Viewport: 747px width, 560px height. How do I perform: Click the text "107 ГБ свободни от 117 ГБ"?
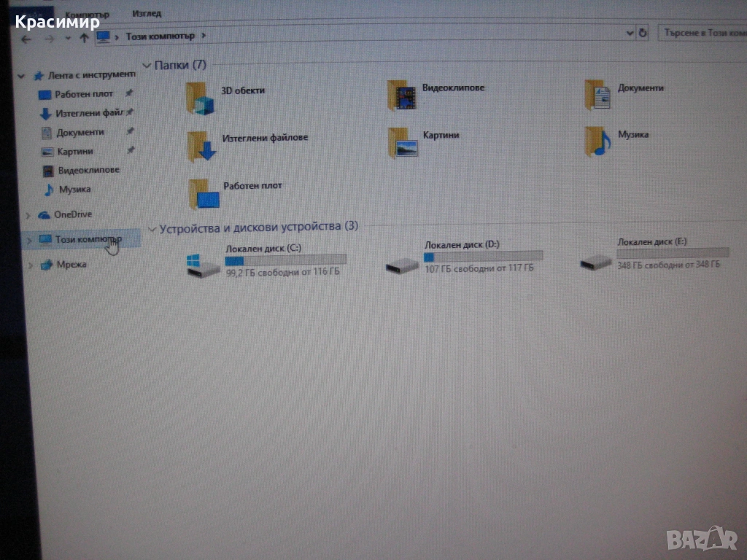(x=479, y=268)
